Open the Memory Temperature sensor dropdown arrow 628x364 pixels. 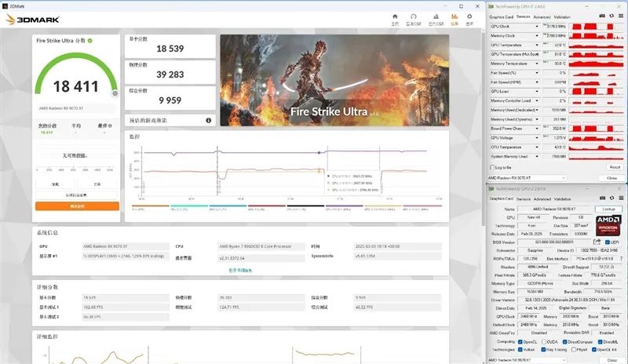coord(537,64)
